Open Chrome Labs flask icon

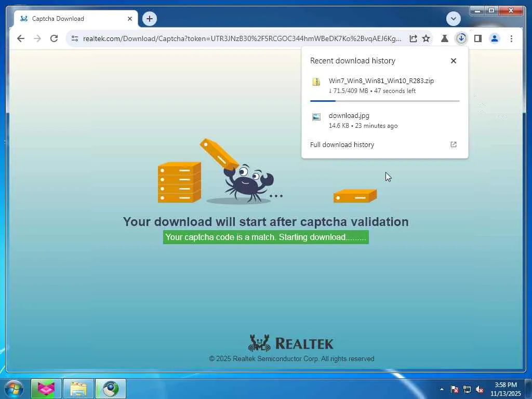pyautogui.click(x=445, y=38)
